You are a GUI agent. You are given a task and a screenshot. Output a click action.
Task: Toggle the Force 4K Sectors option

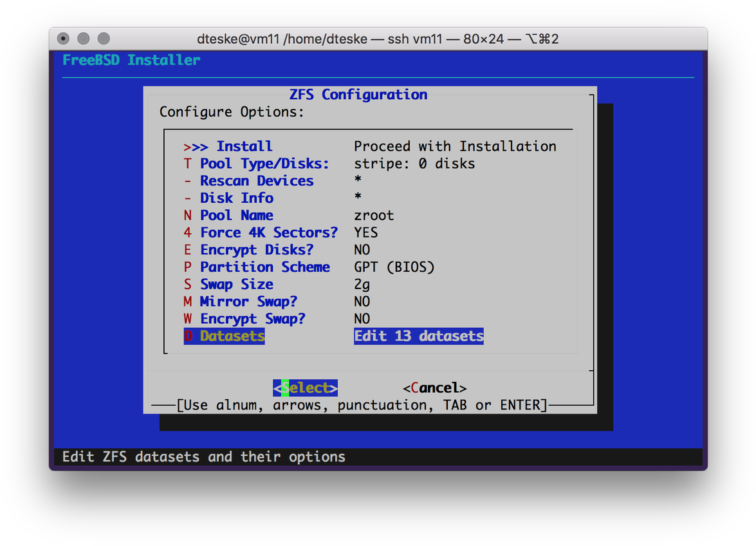click(x=268, y=233)
